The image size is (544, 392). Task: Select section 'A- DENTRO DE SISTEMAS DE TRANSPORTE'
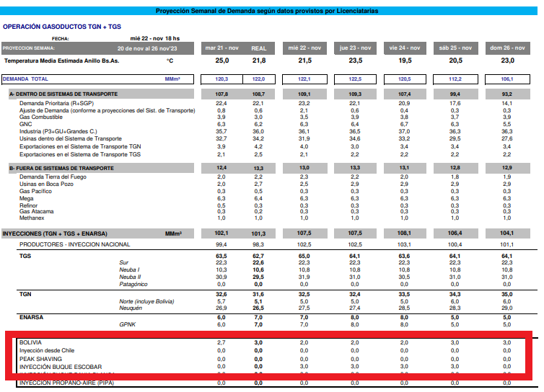tap(63, 94)
